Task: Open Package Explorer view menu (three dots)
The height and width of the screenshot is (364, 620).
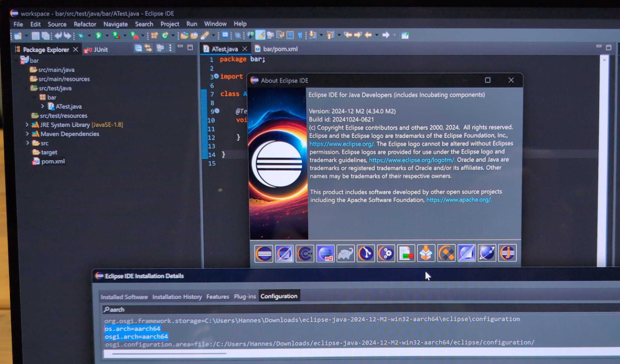Action: pyautogui.click(x=170, y=48)
